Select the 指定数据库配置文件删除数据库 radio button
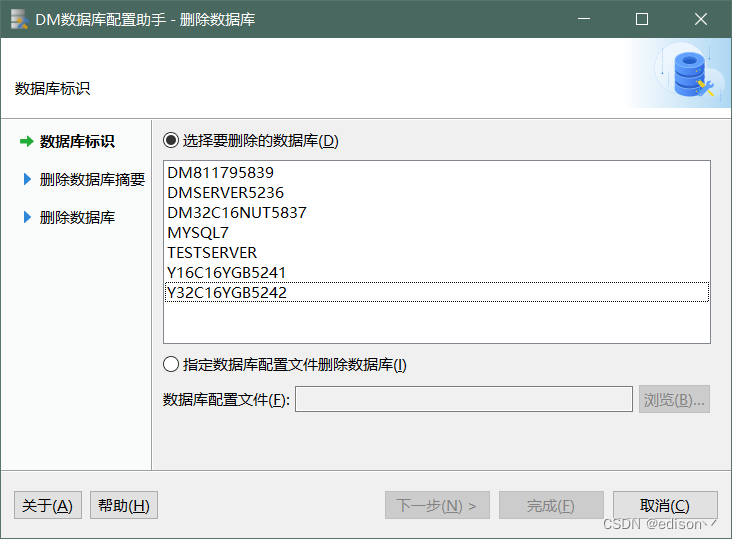 pyautogui.click(x=171, y=364)
